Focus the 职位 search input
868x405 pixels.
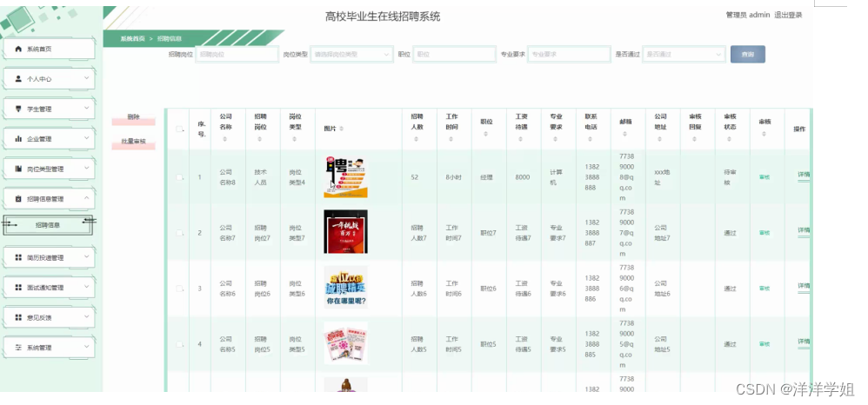pos(454,54)
